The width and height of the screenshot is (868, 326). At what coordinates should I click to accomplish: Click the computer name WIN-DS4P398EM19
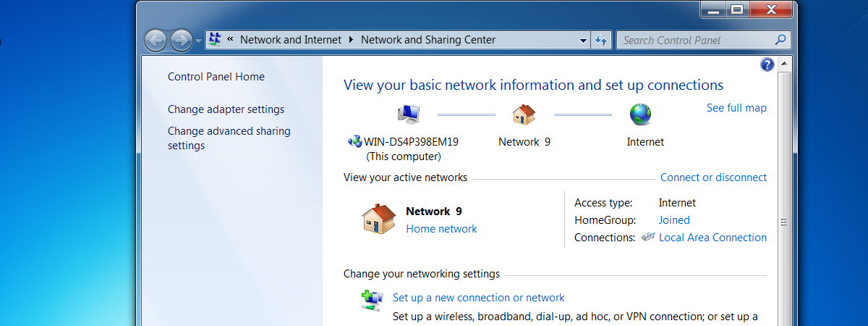pos(411,142)
